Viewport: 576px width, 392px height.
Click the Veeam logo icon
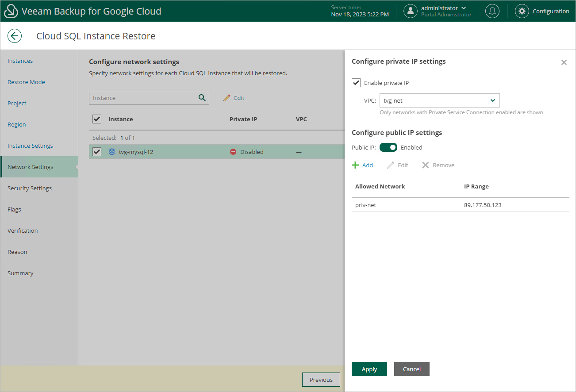11,11
